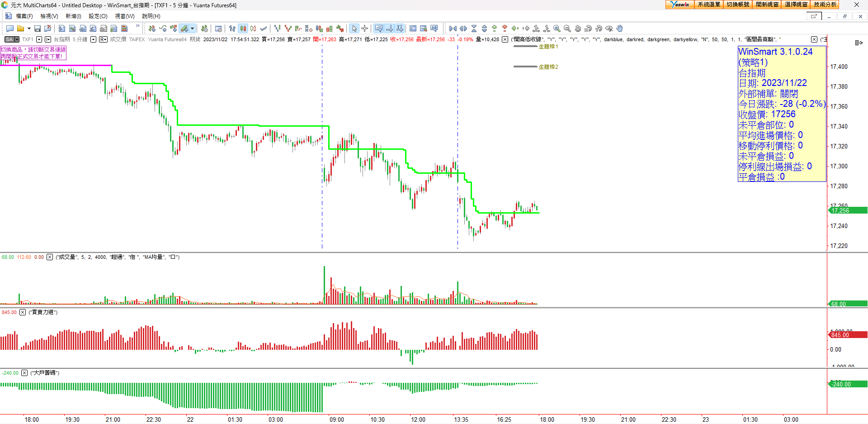Click the vertical hourglass compress icon

474,29
